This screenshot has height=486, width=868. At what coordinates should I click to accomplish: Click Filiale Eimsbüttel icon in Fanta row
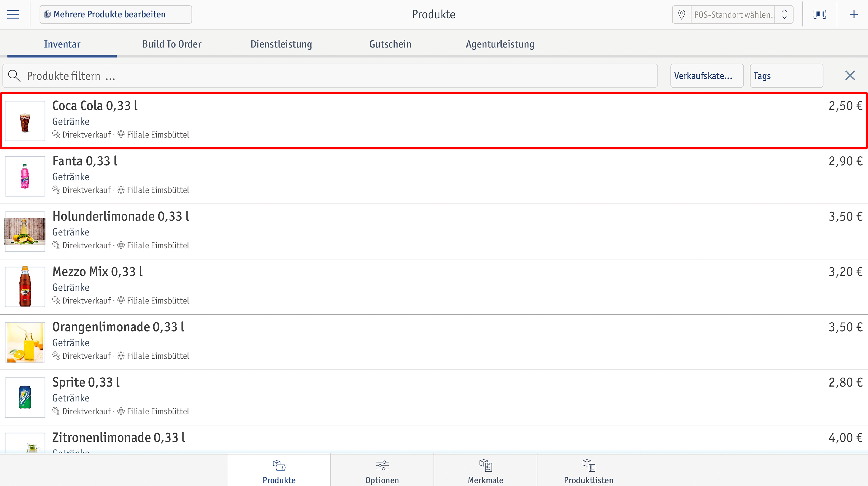(121, 190)
